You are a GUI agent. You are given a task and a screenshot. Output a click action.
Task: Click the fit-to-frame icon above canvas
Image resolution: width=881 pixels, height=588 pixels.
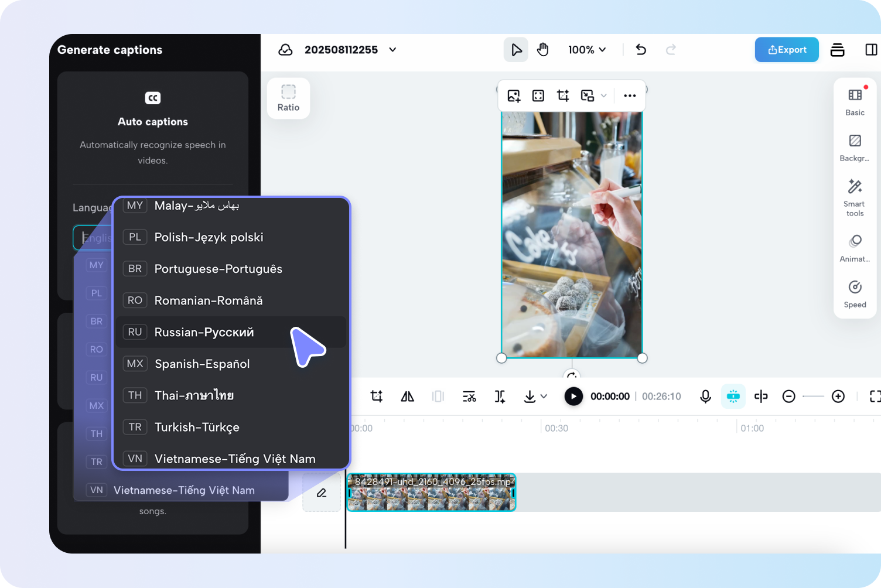pos(538,95)
